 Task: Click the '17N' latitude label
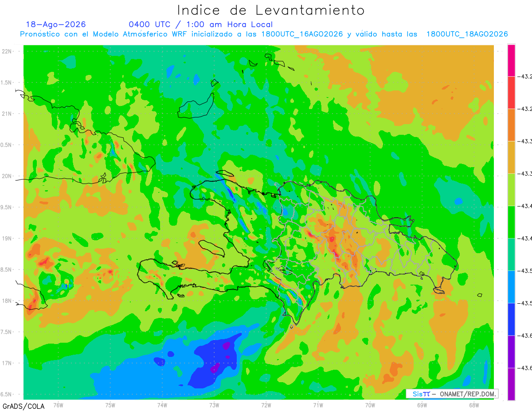coord(8,363)
